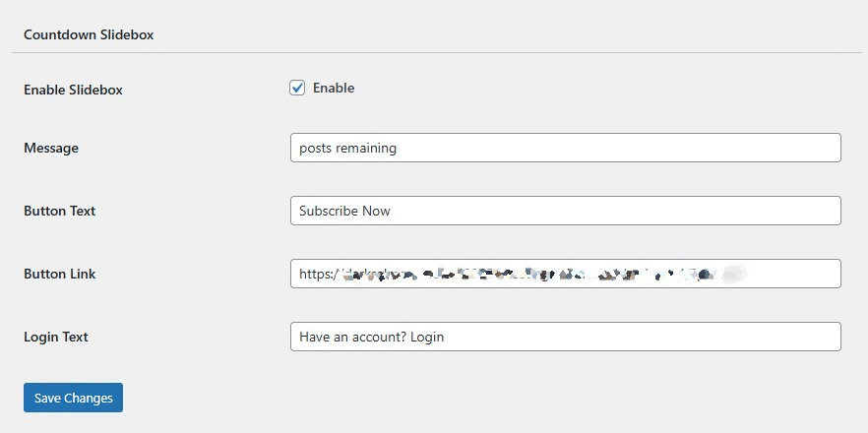Click the "Login Text" field label

point(56,338)
